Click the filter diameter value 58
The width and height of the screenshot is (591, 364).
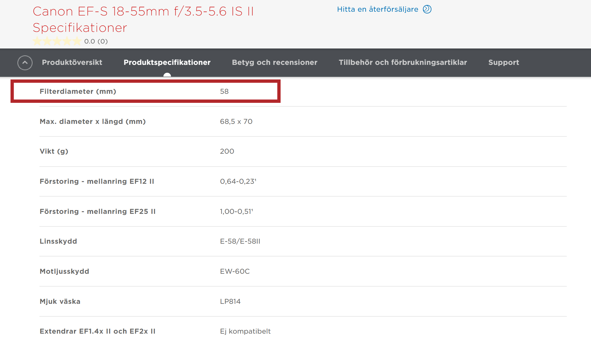click(x=224, y=91)
